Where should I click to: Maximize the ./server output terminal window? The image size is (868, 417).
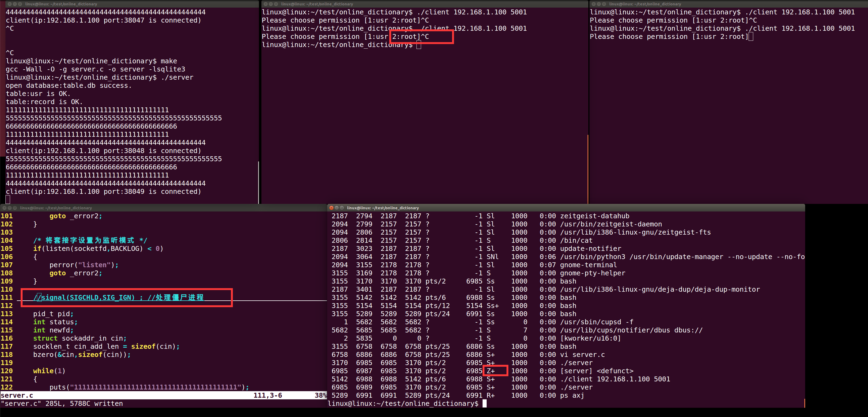coord(20,4)
